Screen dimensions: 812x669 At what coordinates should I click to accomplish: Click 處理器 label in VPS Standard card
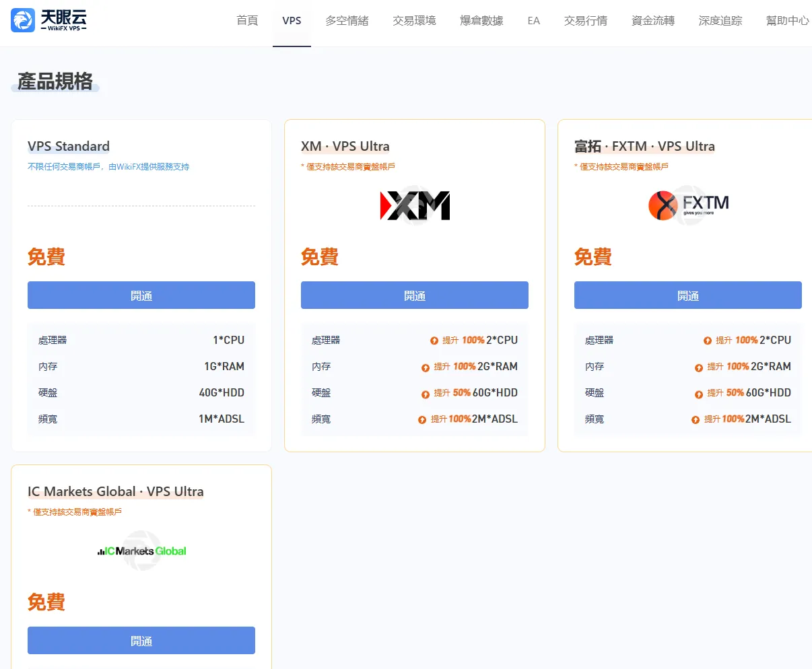pos(53,340)
